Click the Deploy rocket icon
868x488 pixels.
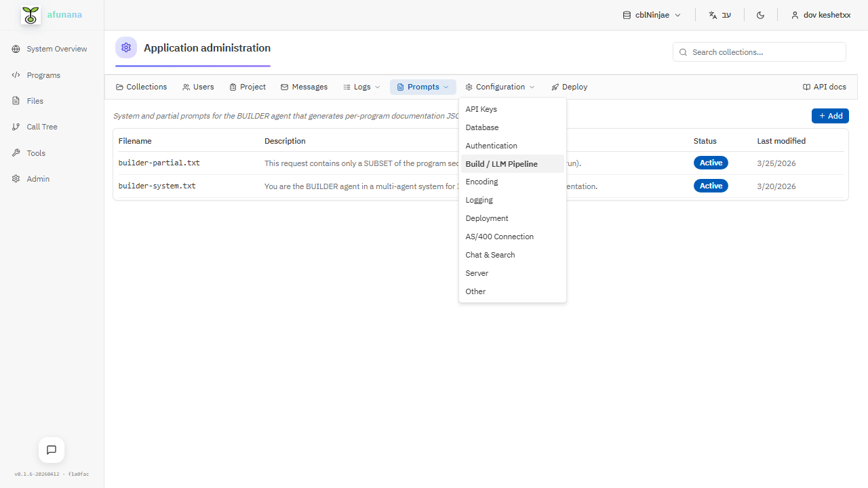tap(555, 87)
